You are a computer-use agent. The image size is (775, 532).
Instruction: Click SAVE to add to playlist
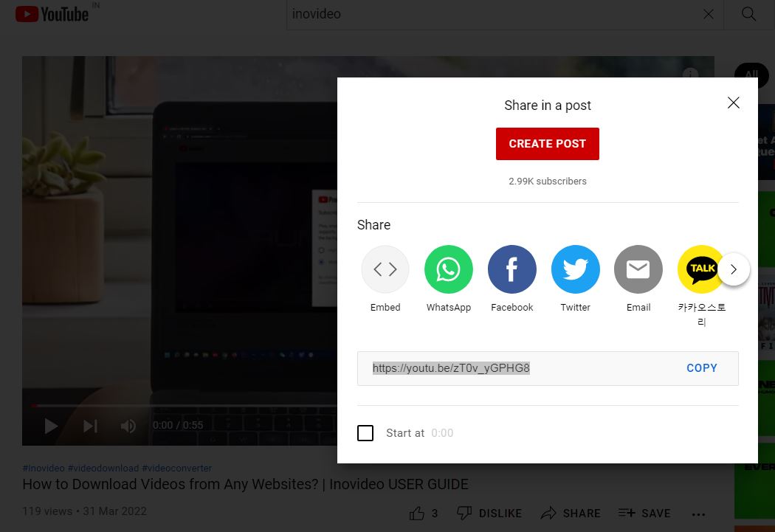coord(644,514)
